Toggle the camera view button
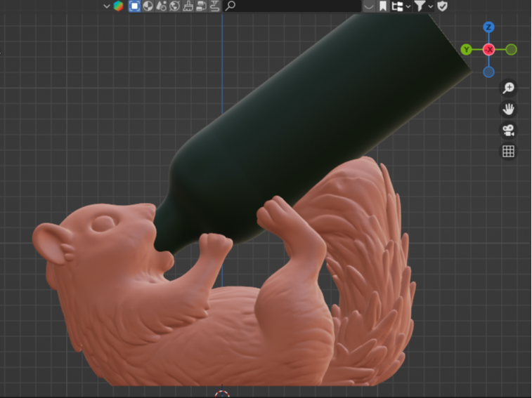The image size is (532, 398). point(508,130)
